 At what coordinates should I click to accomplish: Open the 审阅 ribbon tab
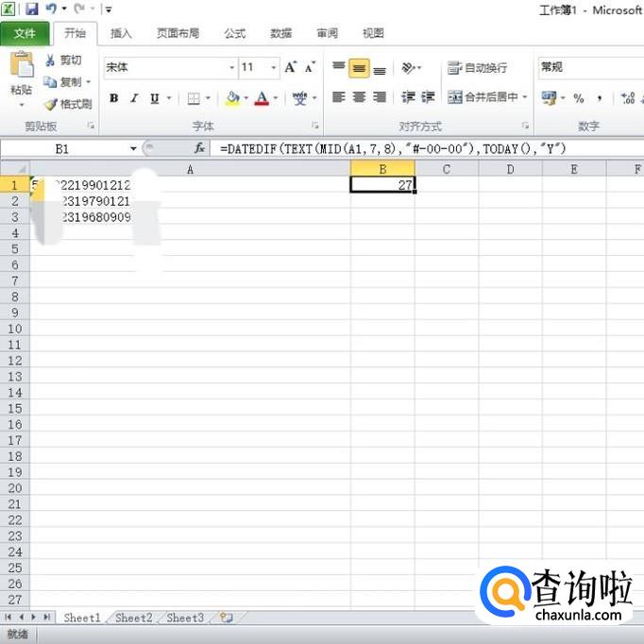coord(328,33)
